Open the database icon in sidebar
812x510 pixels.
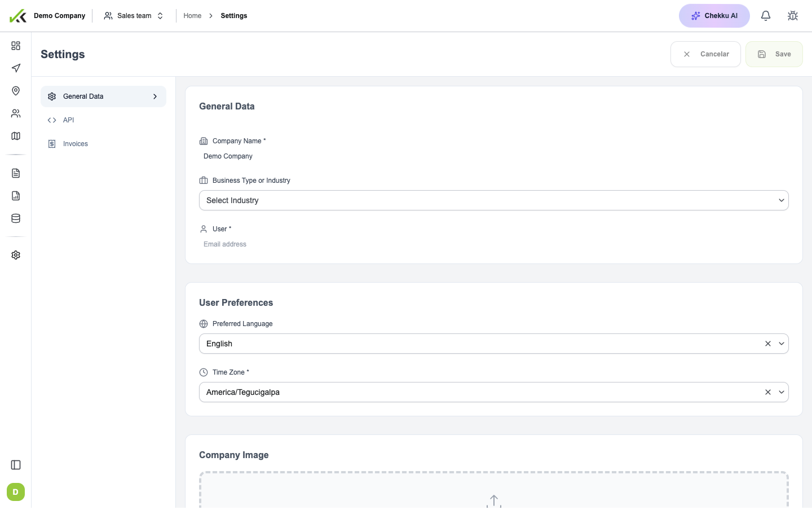(16, 218)
